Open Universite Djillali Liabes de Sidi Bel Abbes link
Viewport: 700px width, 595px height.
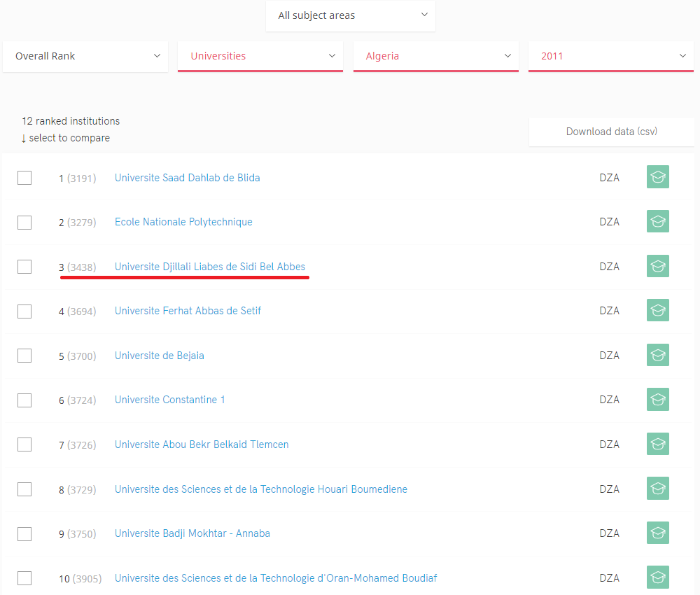point(210,267)
